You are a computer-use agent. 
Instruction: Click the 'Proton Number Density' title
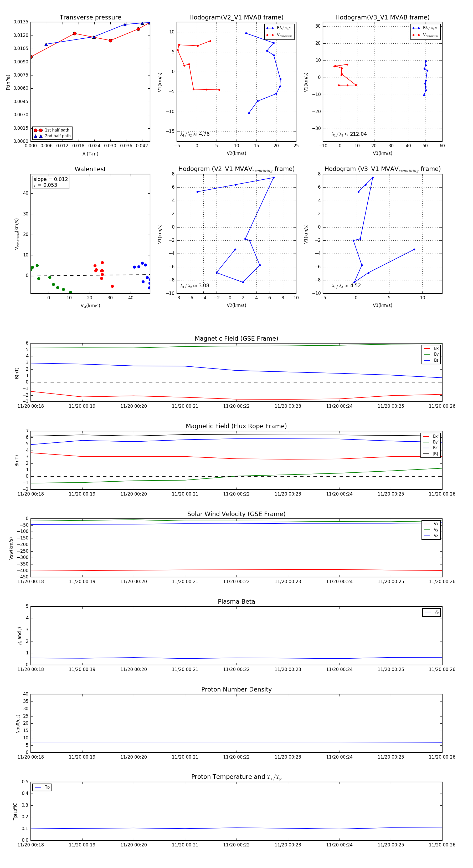coord(236,689)
